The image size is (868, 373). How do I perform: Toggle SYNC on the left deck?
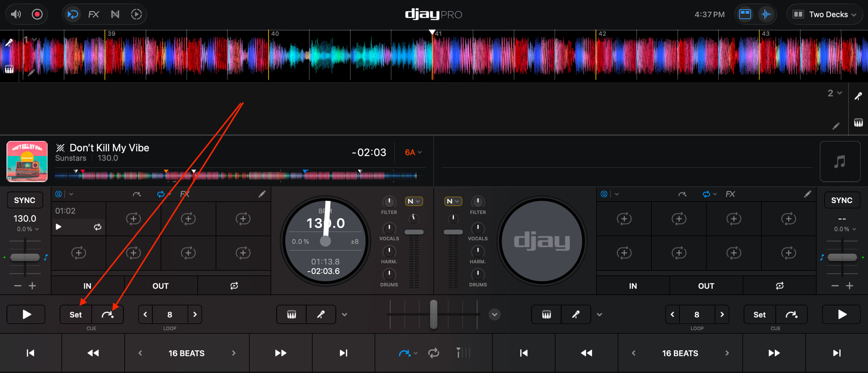24,200
